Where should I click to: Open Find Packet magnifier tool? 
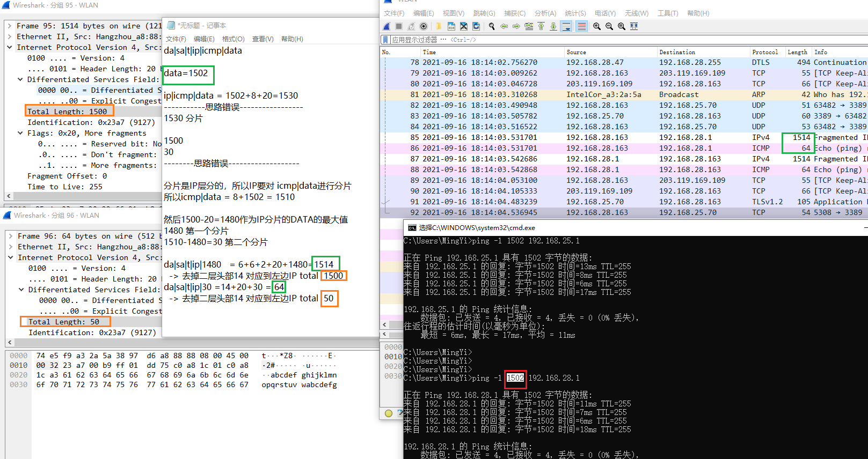(491, 26)
